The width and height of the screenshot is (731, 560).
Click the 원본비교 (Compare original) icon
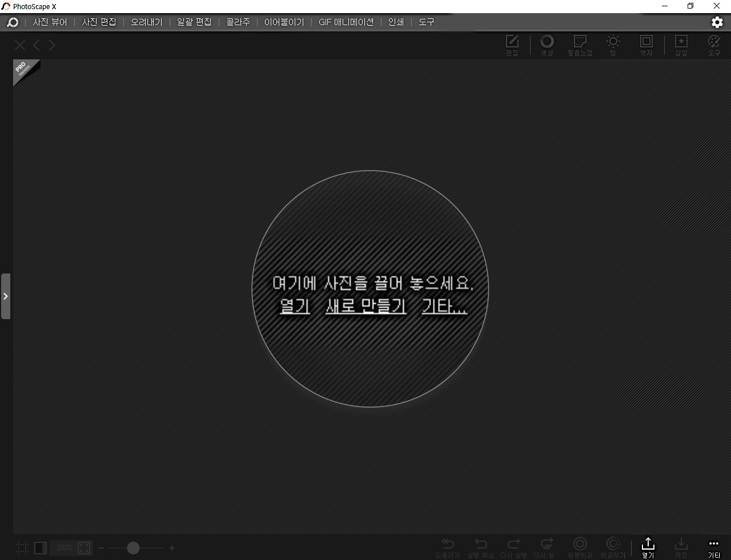click(580, 548)
